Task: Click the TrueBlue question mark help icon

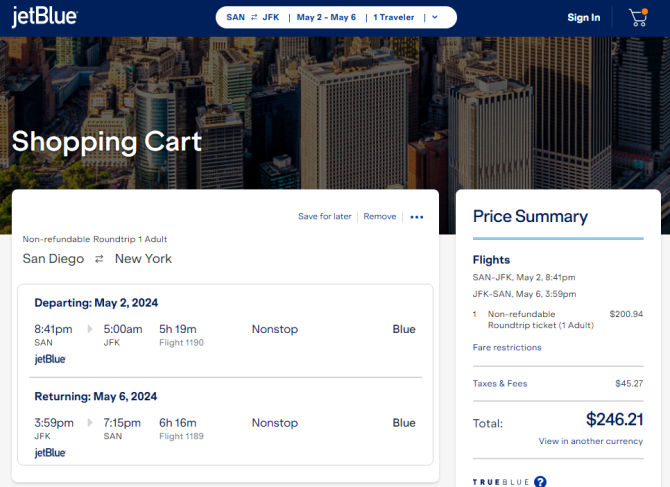Action: tap(540, 481)
